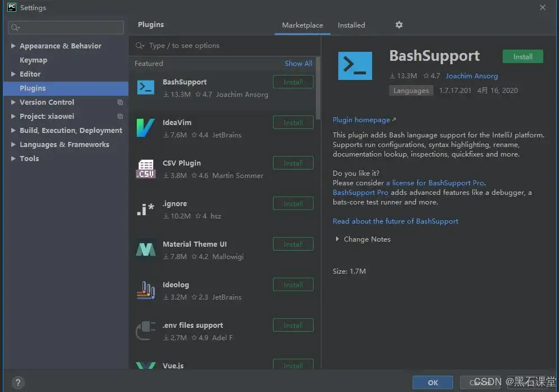This screenshot has height=392, width=559.
Task: Expand Build, Execution, Deployment arrow
Action: pyautogui.click(x=13, y=130)
